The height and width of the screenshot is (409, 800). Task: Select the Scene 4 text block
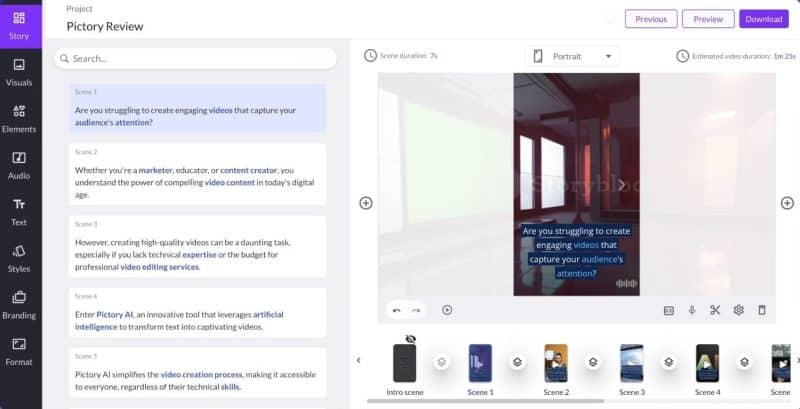tap(197, 313)
